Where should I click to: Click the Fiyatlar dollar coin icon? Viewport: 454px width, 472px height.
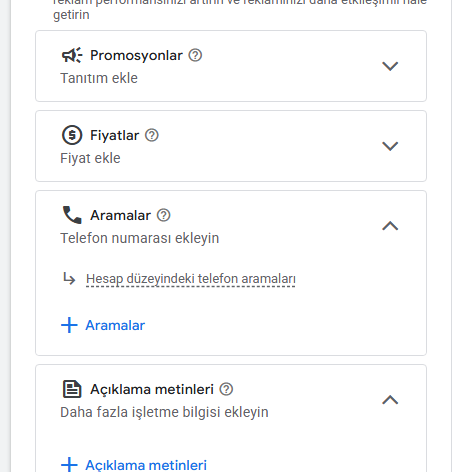tap(72, 135)
